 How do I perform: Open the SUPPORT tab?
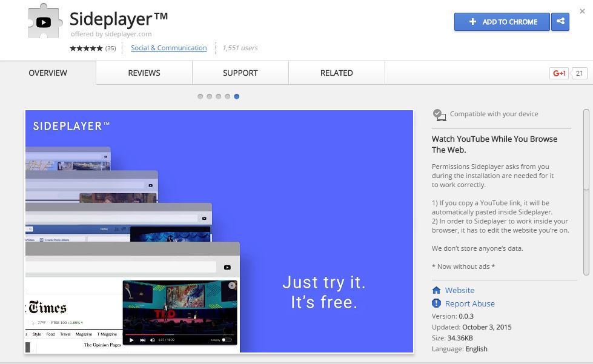pos(240,73)
